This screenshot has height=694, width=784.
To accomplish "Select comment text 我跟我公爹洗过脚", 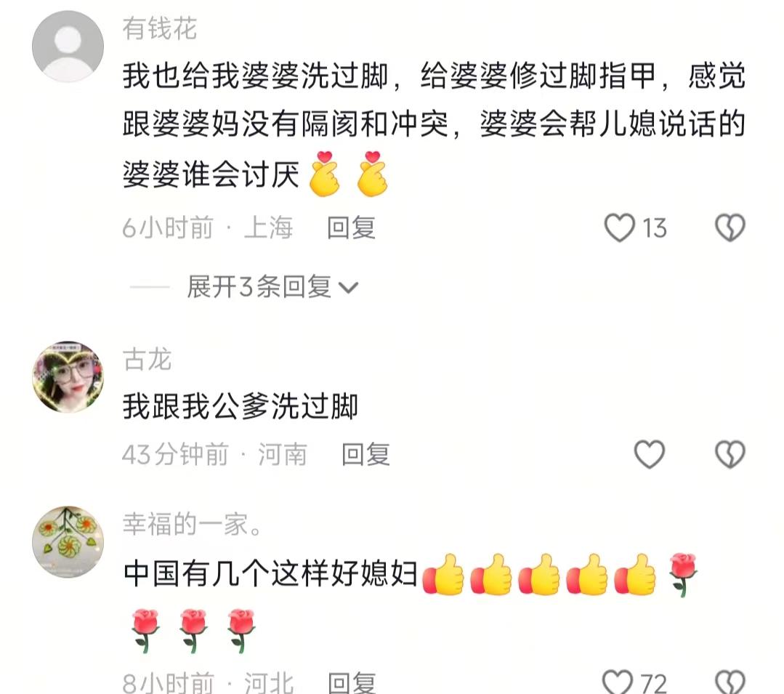I will [241, 406].
